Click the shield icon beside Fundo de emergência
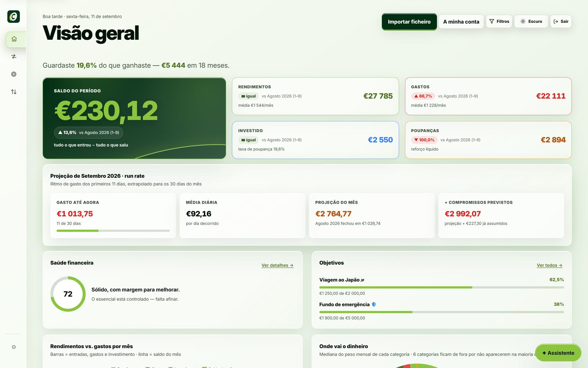Image resolution: width=588 pixels, height=368 pixels. click(x=374, y=304)
